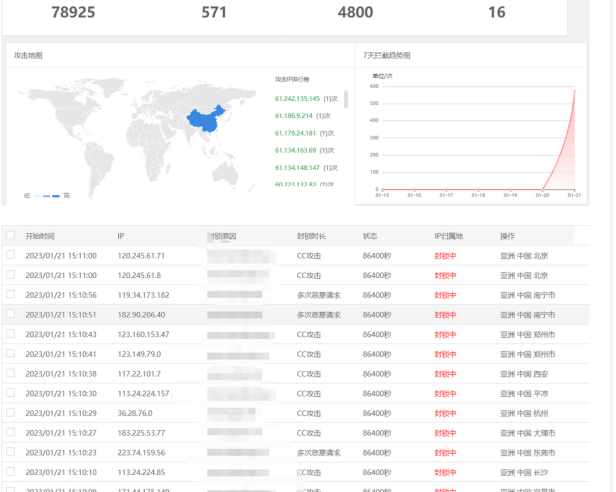Image resolution: width=616 pixels, height=492 pixels.
Task: Click IP 61.134.148.147 in the ranking list
Action: (x=297, y=168)
